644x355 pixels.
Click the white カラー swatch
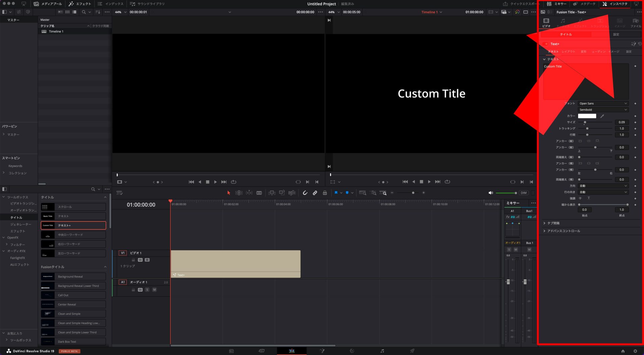click(x=587, y=116)
